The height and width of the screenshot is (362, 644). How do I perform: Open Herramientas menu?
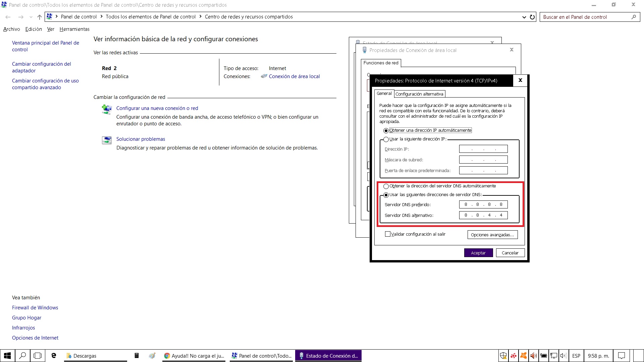pos(74,29)
